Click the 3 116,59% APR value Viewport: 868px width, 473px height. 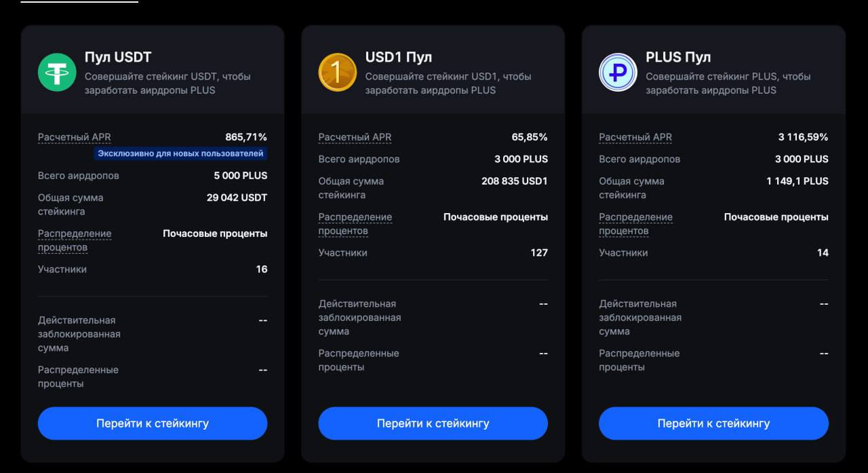(803, 137)
